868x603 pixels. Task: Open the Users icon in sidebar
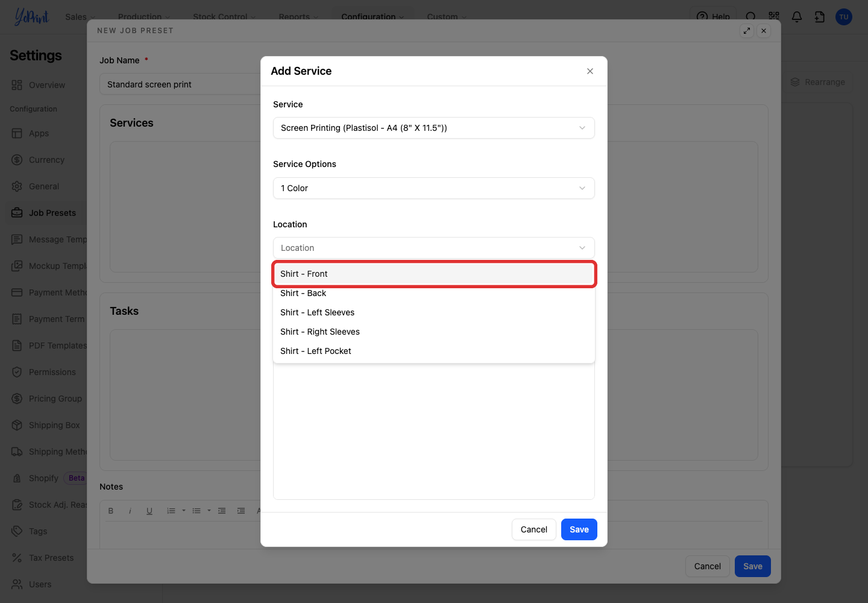(17, 584)
